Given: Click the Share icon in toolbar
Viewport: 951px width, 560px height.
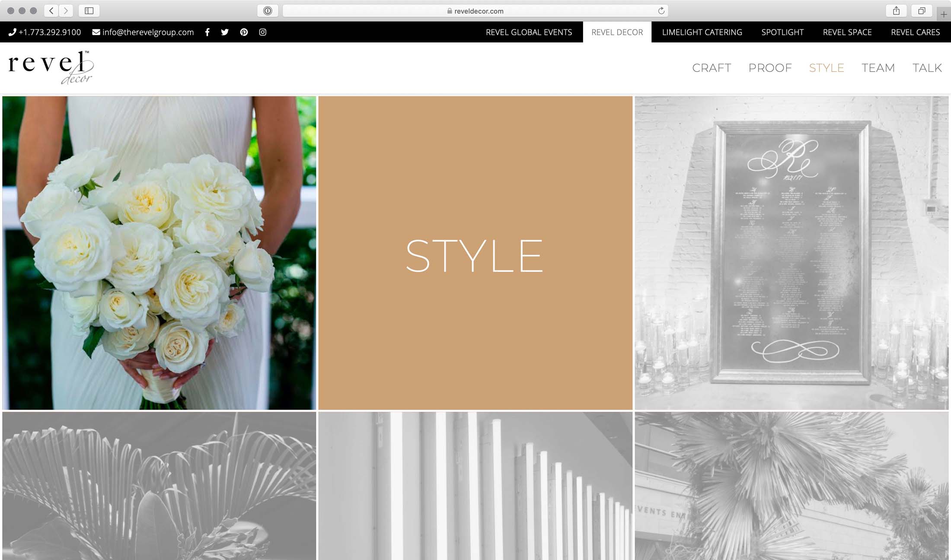Looking at the screenshot, I should pos(896,11).
